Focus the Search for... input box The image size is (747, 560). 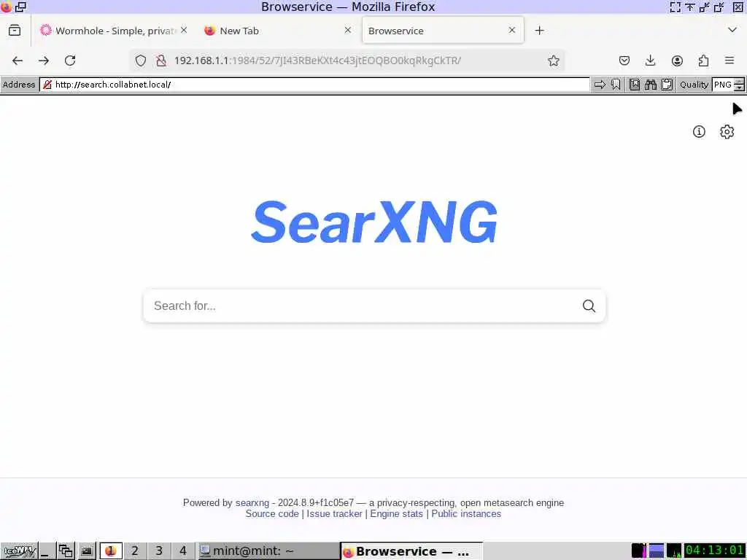[362, 306]
